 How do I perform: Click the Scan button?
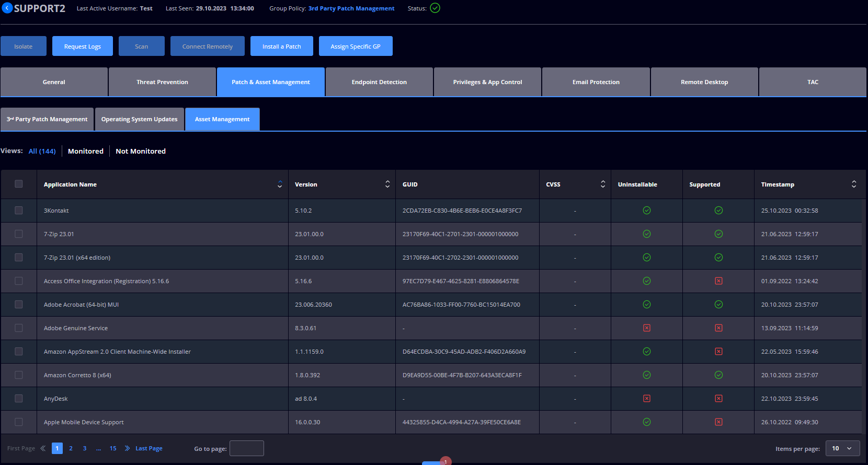[142, 46]
